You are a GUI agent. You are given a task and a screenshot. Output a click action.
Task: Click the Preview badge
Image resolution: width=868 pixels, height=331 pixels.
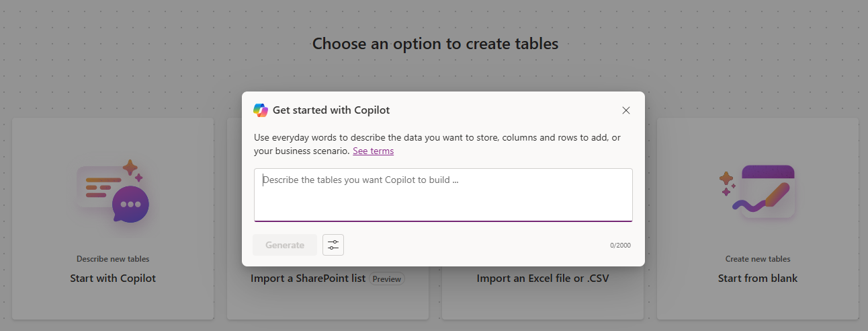(387, 279)
